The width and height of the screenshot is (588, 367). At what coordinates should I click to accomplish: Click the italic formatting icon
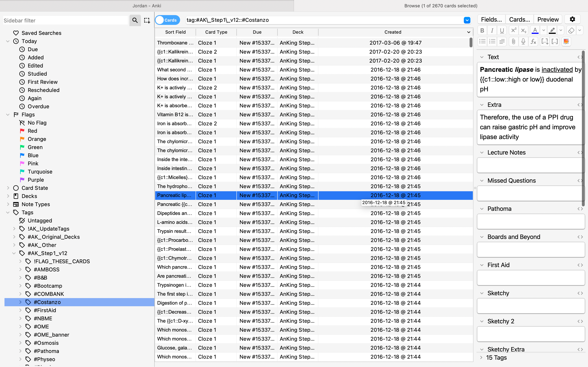pos(492,30)
